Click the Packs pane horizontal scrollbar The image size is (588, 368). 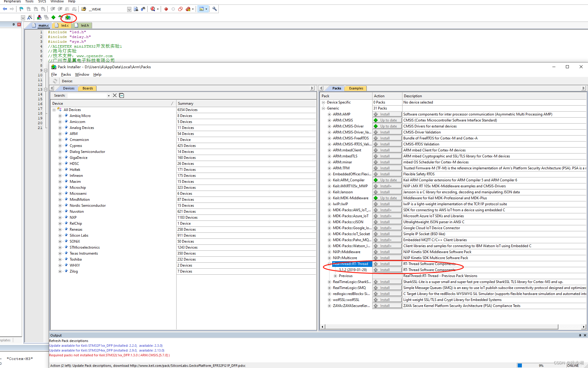tap(441, 327)
